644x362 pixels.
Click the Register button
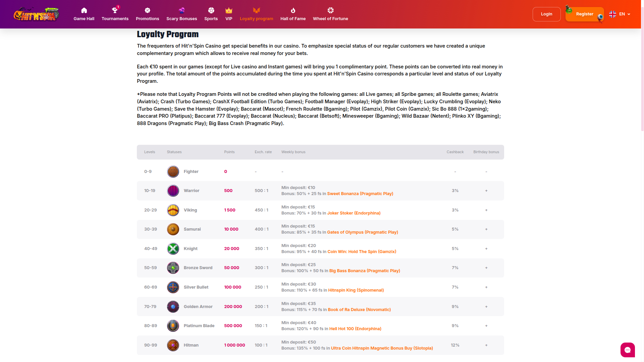point(584,14)
